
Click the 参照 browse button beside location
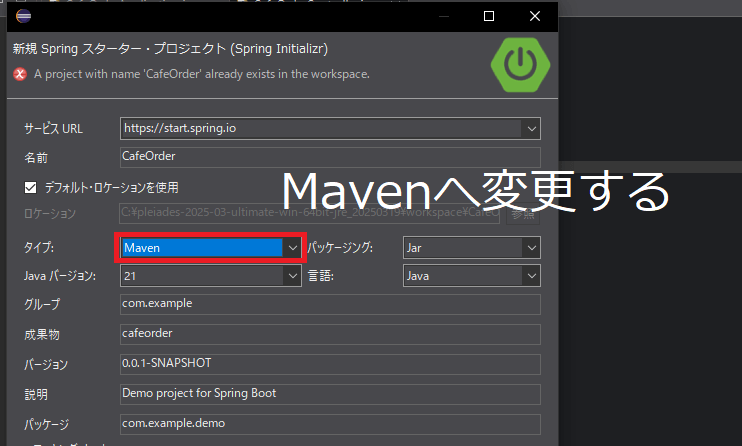click(x=523, y=214)
